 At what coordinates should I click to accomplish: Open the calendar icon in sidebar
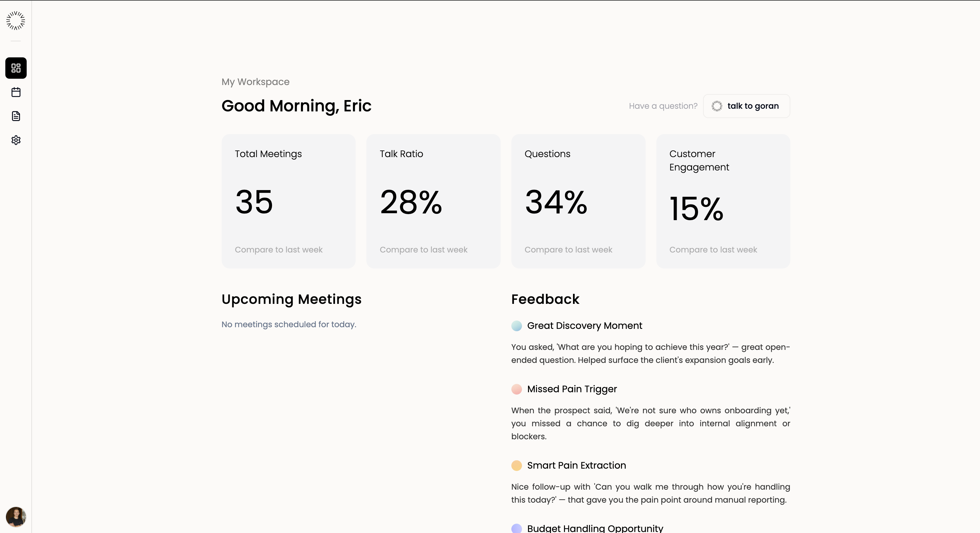(16, 92)
